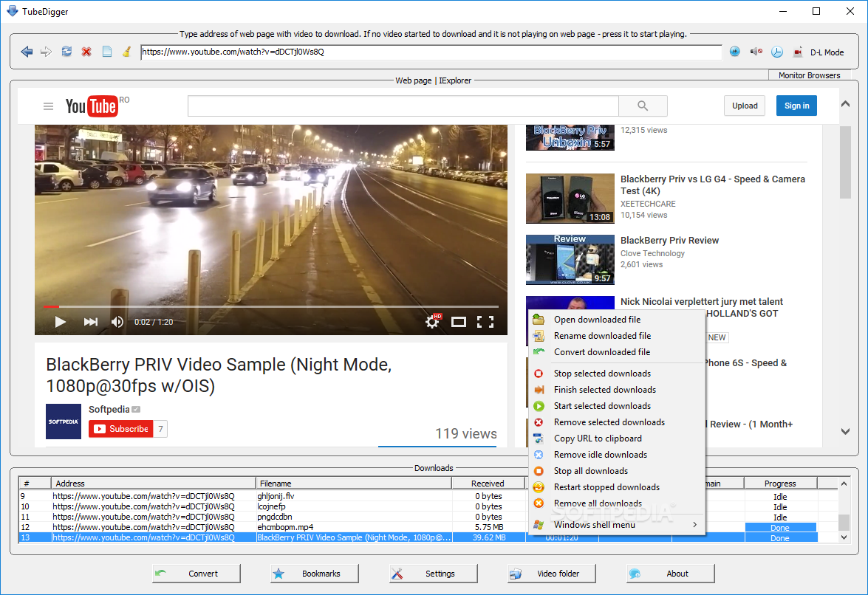Toggle the D-L Mode recording option

point(820,52)
